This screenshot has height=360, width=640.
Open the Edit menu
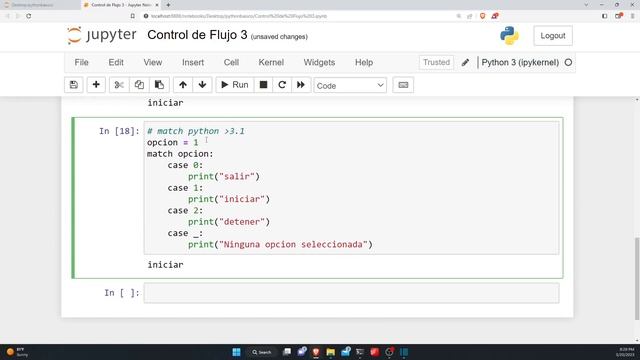tap(116, 62)
